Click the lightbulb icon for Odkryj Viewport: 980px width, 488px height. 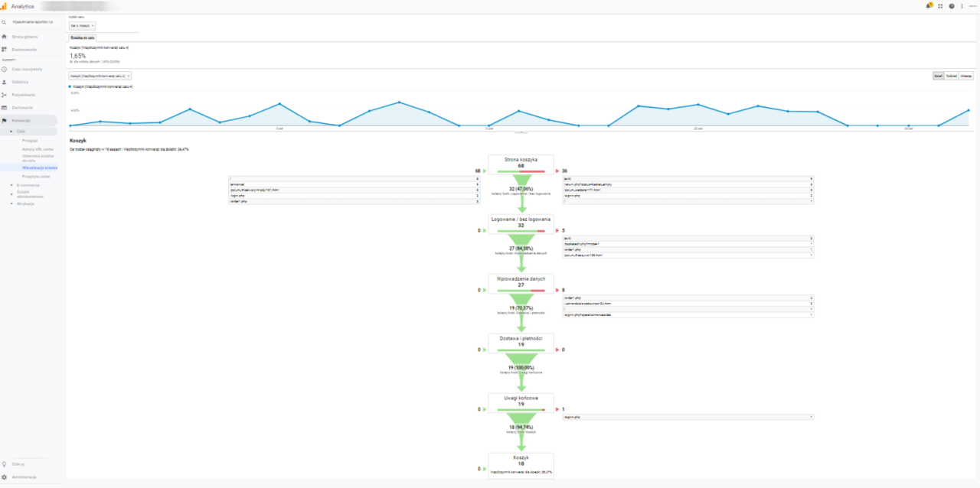(5, 464)
